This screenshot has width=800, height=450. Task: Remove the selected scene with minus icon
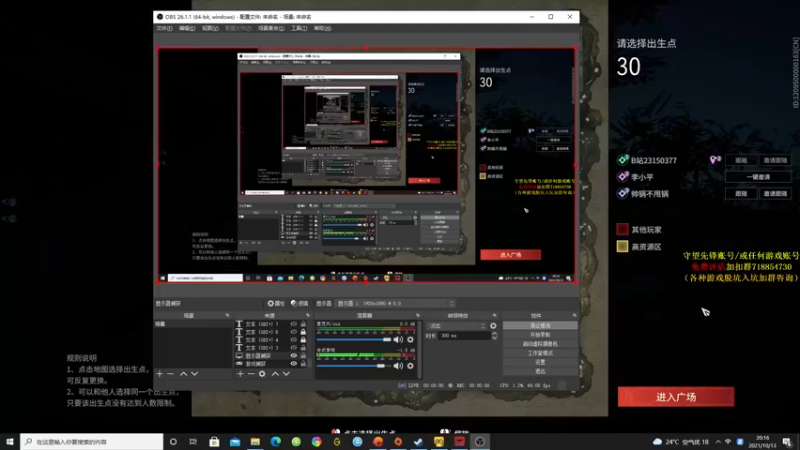(171, 374)
